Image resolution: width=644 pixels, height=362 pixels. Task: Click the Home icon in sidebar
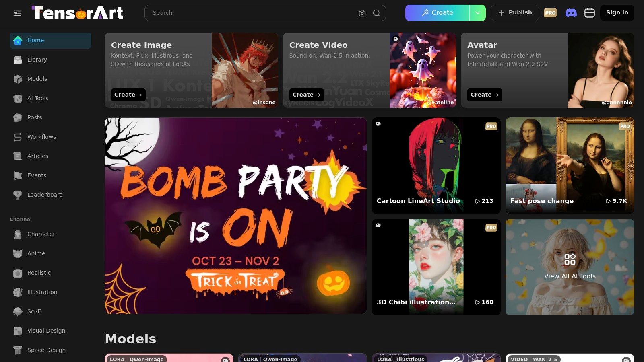coord(18,40)
